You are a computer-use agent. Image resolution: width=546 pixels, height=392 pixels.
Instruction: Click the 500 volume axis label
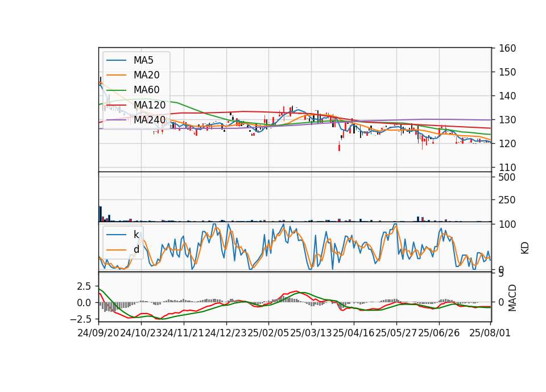click(507, 177)
